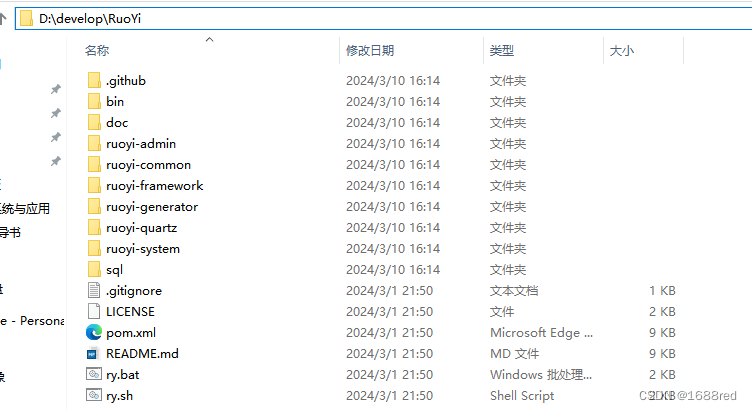Select the ruoyi-system name text
This screenshot has height=410, width=752.
[143, 249]
